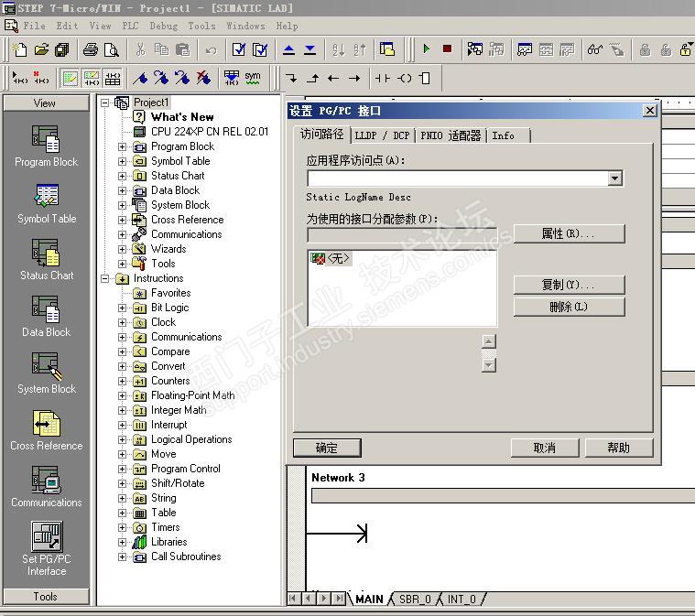Open Data Block in the View bar
This screenshot has height=616, width=695.
pyautogui.click(x=46, y=317)
